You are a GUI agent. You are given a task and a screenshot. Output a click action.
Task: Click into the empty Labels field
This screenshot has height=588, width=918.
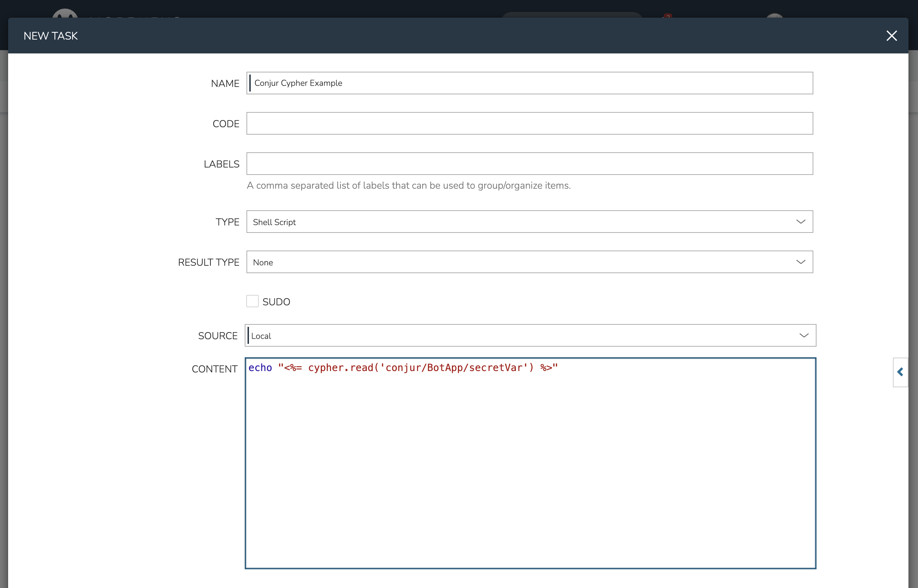click(x=529, y=164)
